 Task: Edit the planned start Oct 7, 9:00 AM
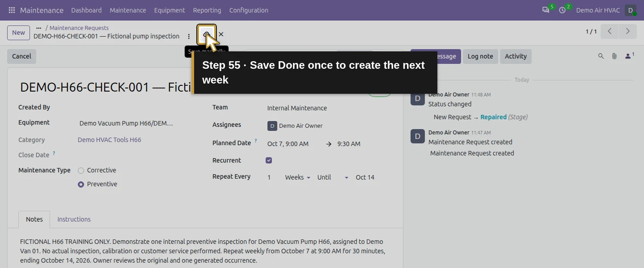288,144
